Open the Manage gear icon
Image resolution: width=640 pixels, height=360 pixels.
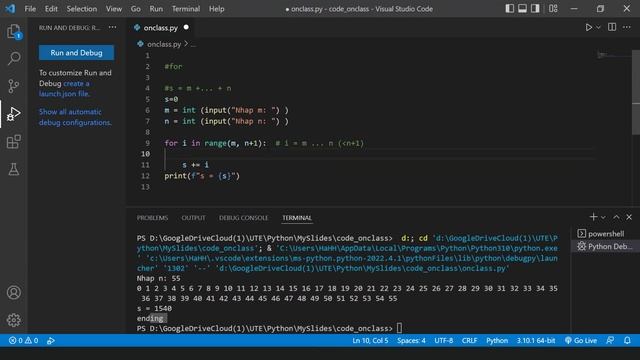pos(14,320)
